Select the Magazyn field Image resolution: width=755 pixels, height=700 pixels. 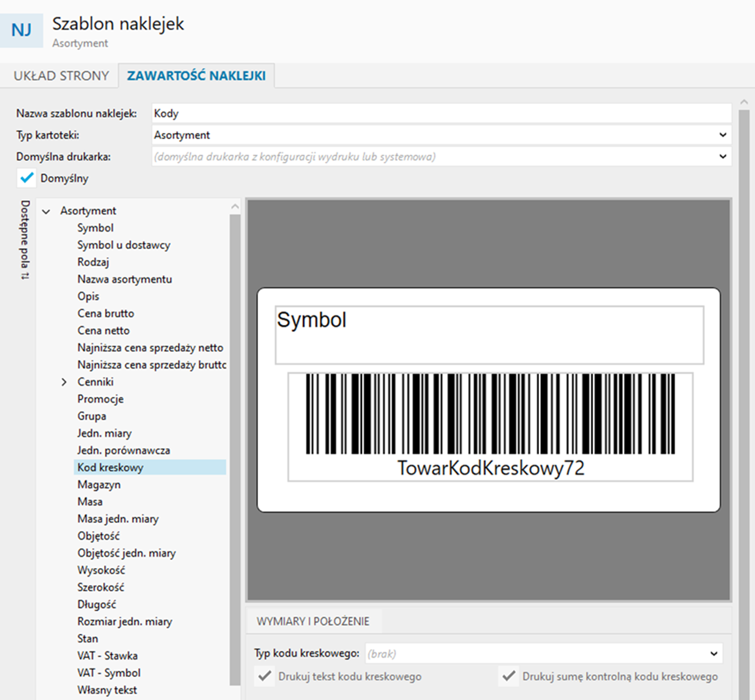point(99,485)
